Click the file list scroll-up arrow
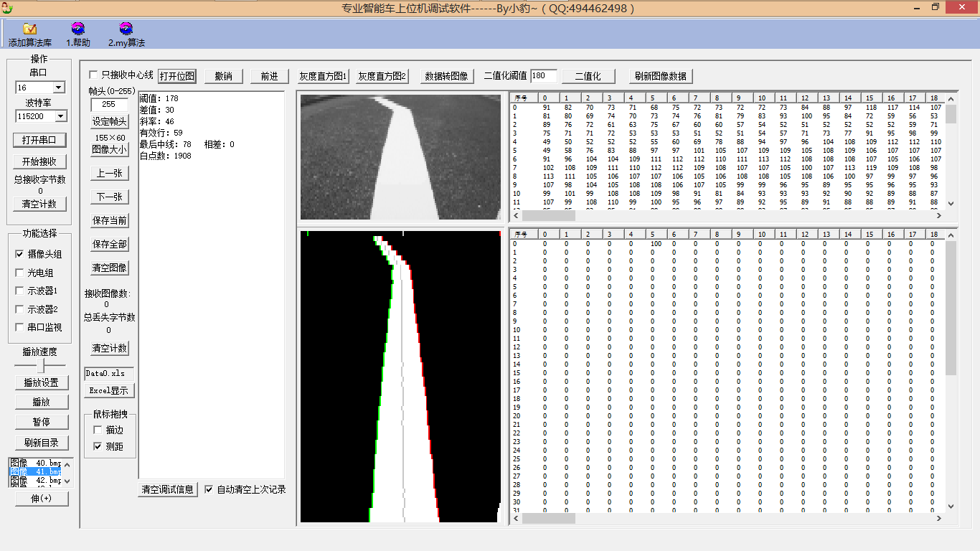Viewport: 980px width, 551px height. (x=68, y=464)
